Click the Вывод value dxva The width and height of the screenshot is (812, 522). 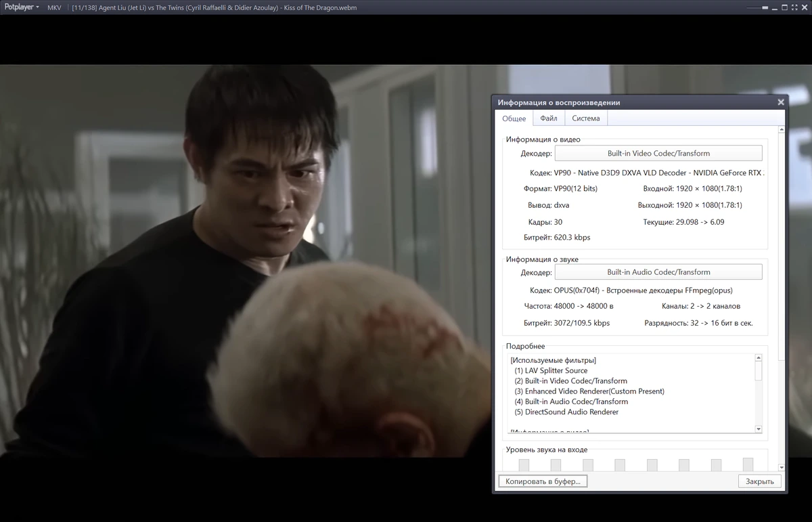(562, 205)
